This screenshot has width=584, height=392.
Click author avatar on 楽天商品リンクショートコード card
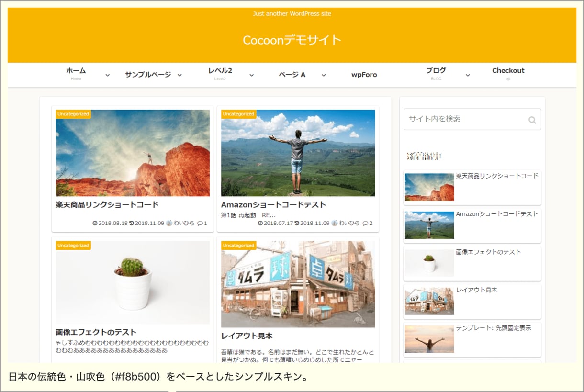pos(169,223)
